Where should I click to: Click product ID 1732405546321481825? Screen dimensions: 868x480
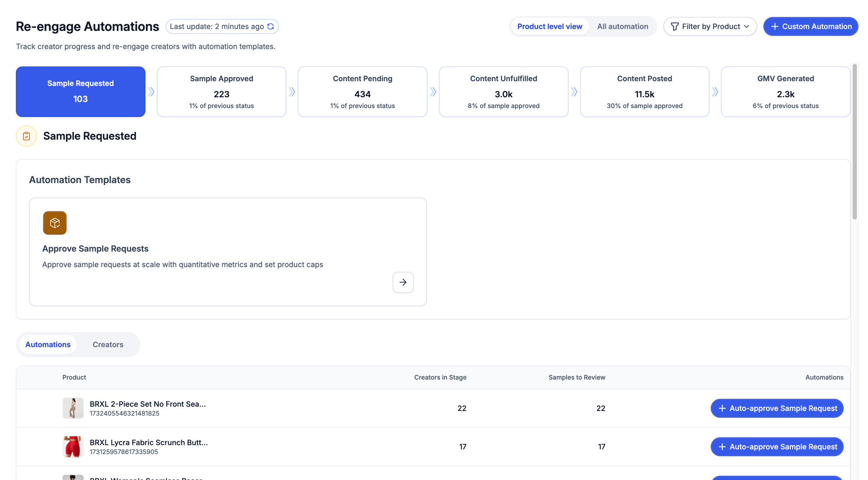point(125,414)
